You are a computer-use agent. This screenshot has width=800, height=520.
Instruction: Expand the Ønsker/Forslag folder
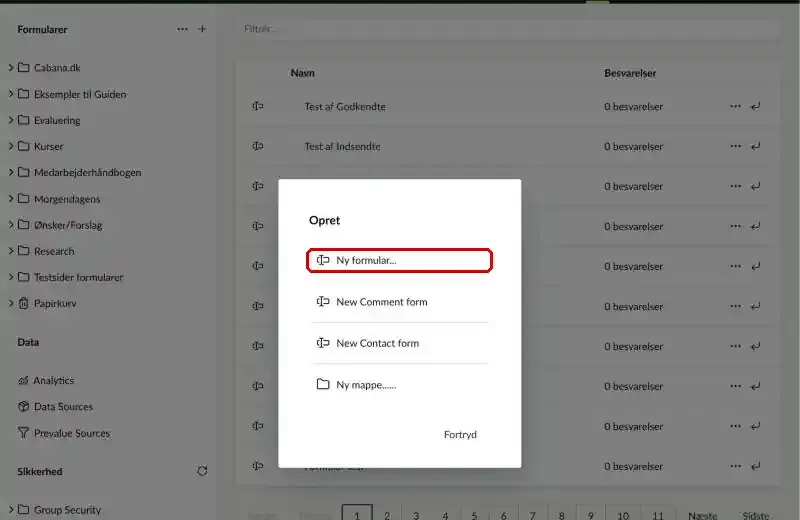click(x=11, y=225)
